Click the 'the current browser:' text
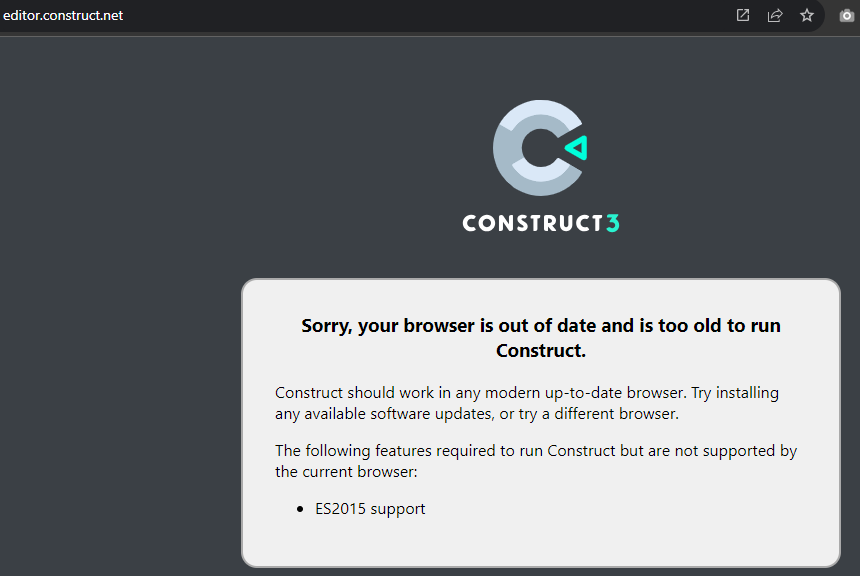 tap(346, 472)
